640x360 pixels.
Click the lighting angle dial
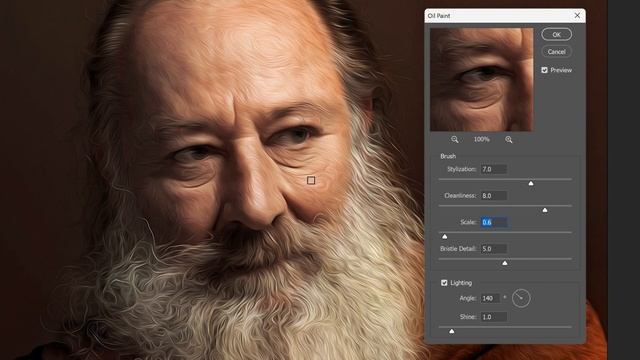tap(521, 298)
